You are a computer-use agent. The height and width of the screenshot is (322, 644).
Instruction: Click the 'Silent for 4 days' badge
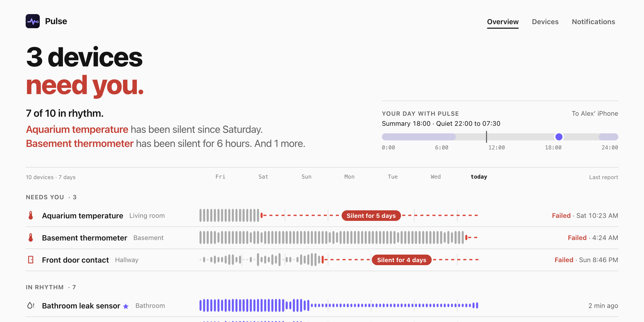(401, 260)
